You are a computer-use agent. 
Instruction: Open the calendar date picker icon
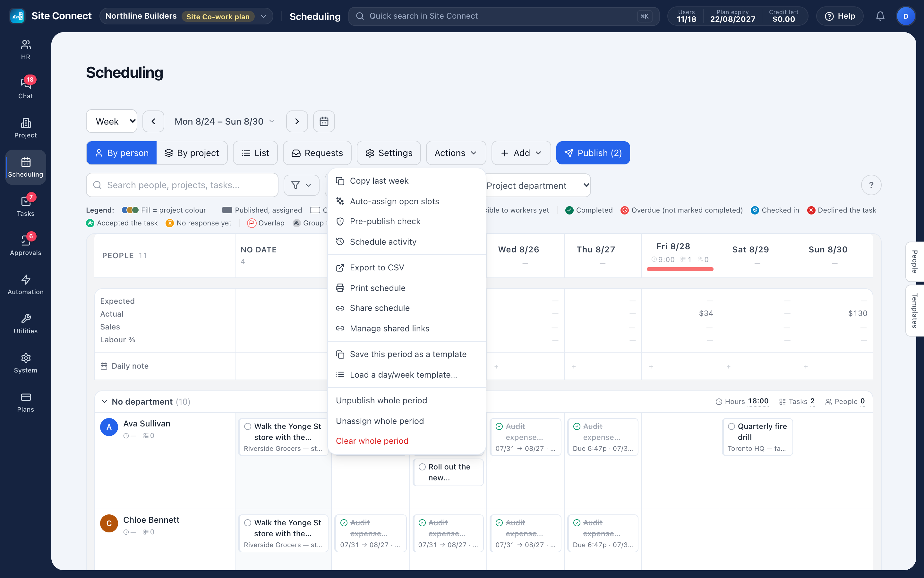point(324,122)
